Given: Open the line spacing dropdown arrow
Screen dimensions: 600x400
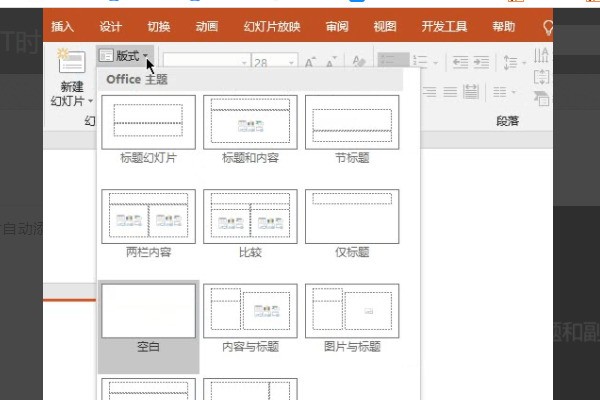Looking at the screenshot, I should (x=524, y=62).
